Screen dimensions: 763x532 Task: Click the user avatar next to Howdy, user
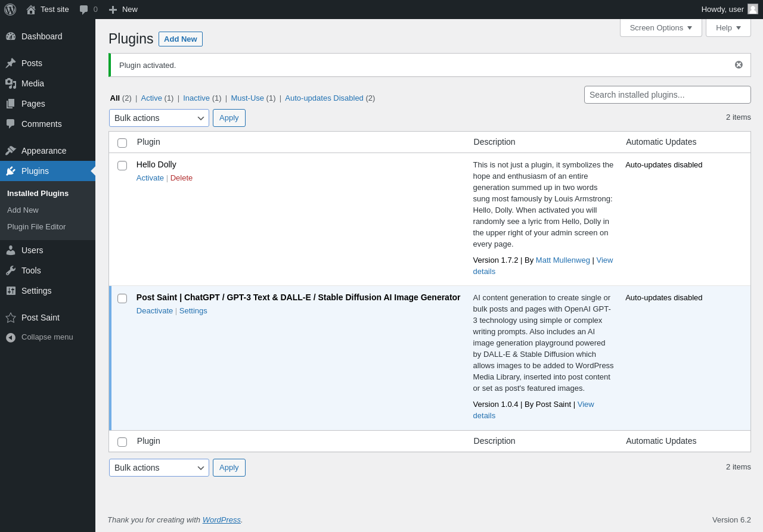(753, 9)
